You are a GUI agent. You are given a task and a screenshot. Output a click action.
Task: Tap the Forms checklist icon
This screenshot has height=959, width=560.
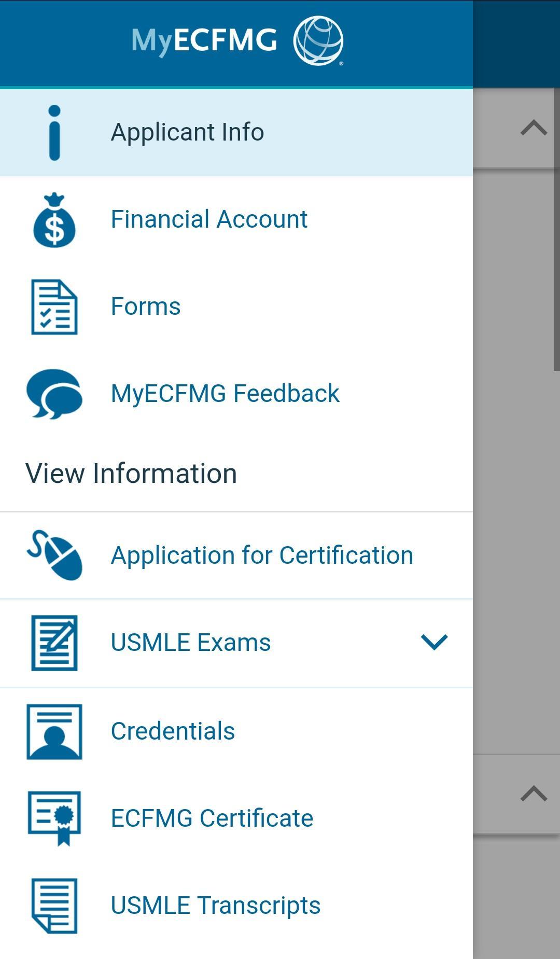[x=54, y=307]
